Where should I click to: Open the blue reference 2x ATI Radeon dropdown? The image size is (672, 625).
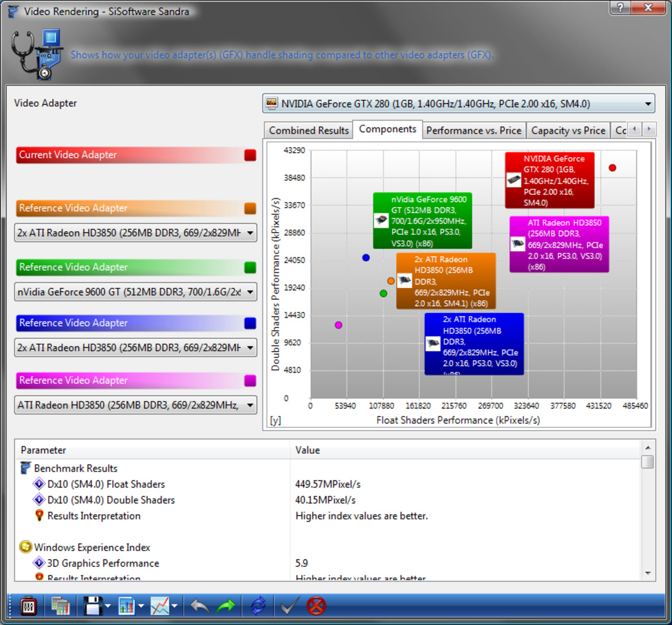click(x=136, y=348)
